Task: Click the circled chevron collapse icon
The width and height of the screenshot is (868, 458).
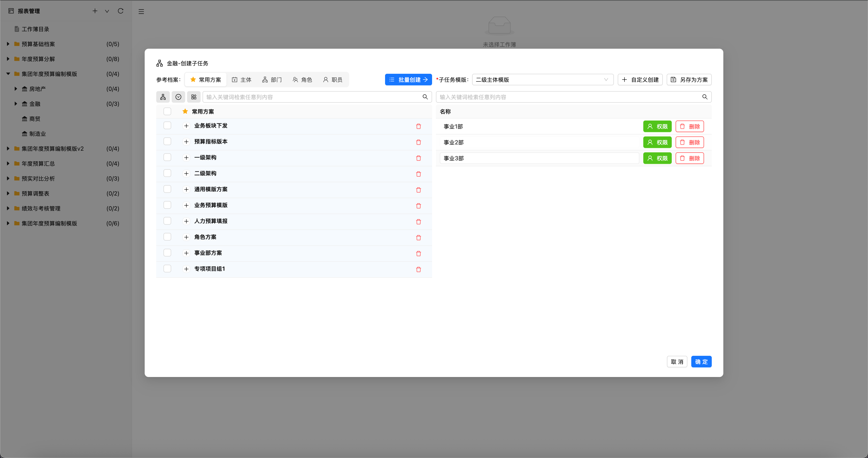Action: click(x=178, y=97)
